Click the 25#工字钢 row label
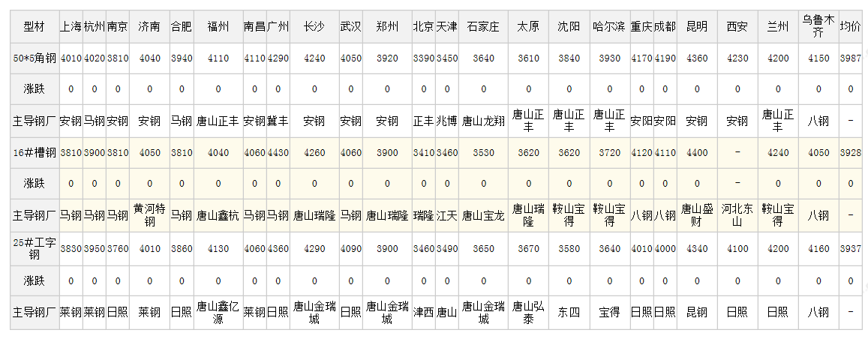 34,248
